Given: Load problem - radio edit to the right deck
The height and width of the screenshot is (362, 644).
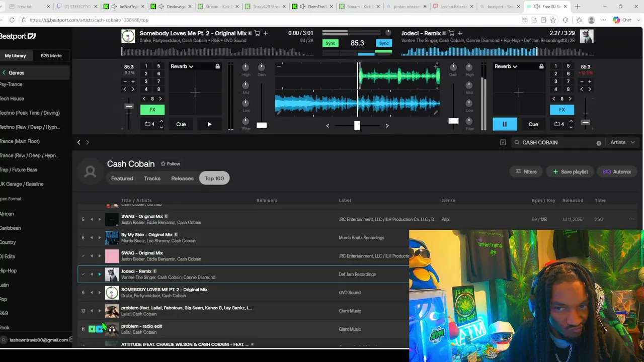Looking at the screenshot, I should [99, 329].
